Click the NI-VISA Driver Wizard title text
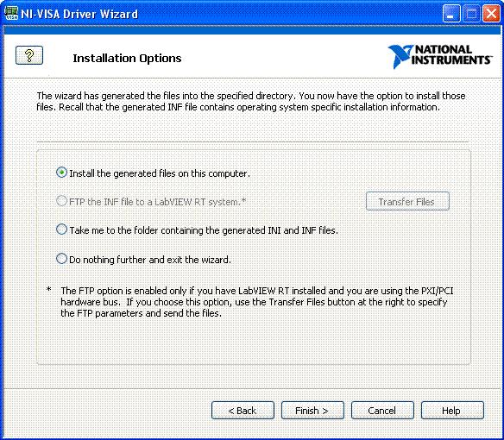Screen dimensions: 504x440 [79, 14]
